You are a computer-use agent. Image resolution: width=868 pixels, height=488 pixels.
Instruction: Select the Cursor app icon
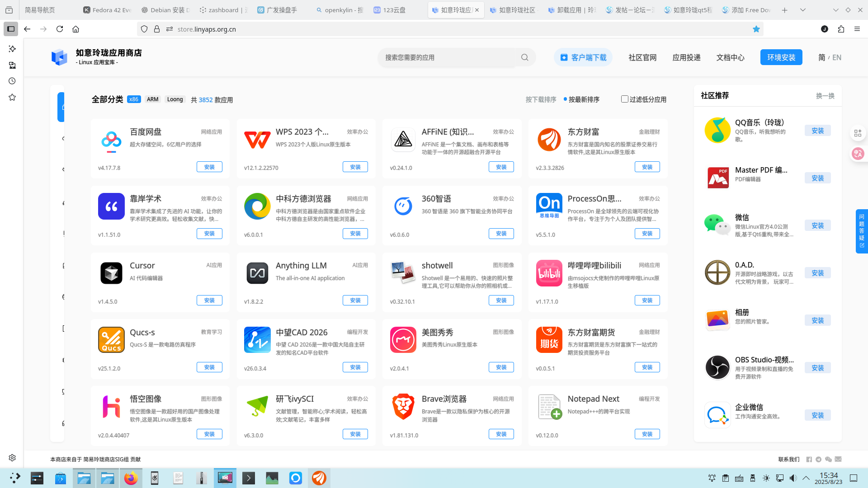pyautogui.click(x=111, y=273)
